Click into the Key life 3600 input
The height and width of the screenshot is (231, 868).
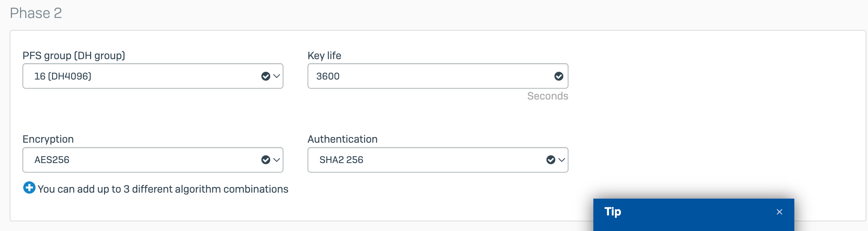tap(424, 76)
